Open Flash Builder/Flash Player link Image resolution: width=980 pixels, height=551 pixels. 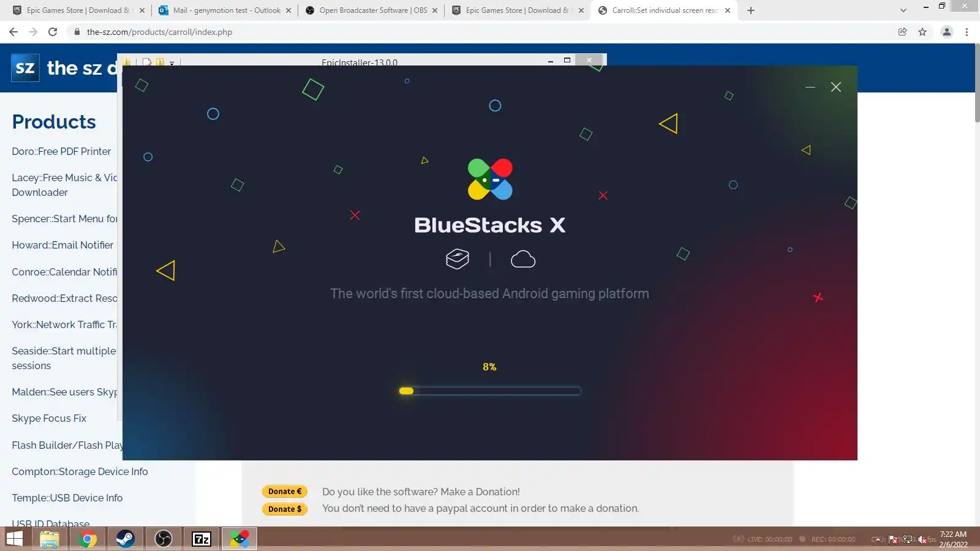point(67,445)
